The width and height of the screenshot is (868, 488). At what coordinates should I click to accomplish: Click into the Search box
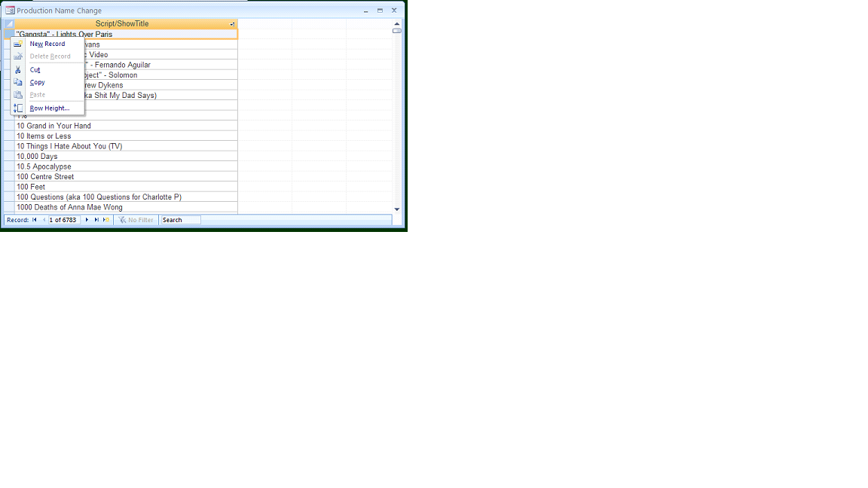pyautogui.click(x=181, y=220)
